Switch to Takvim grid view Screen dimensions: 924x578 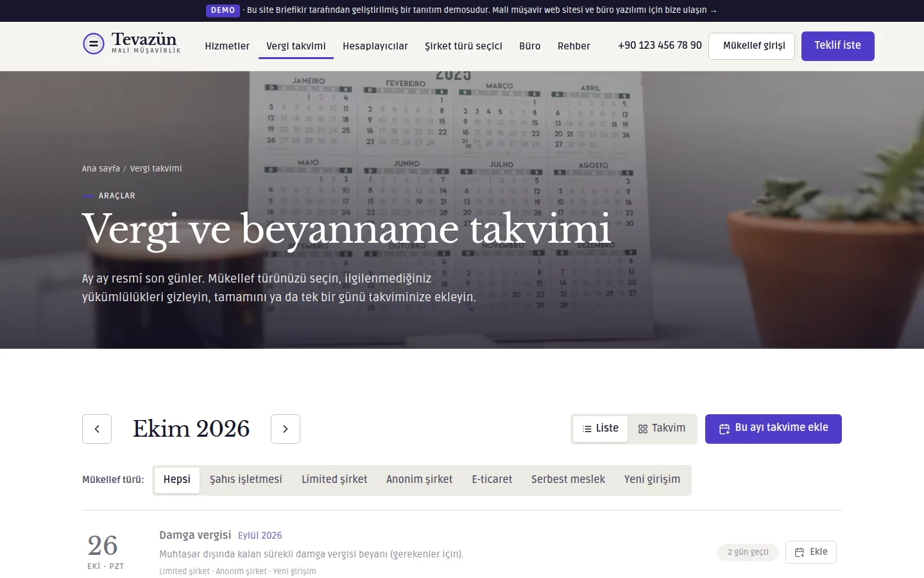pyautogui.click(x=662, y=428)
